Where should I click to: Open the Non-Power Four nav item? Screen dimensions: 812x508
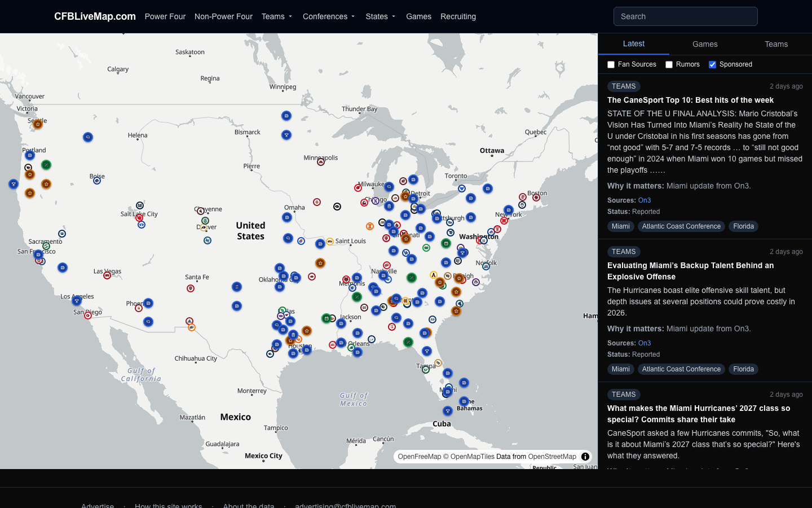pos(223,16)
